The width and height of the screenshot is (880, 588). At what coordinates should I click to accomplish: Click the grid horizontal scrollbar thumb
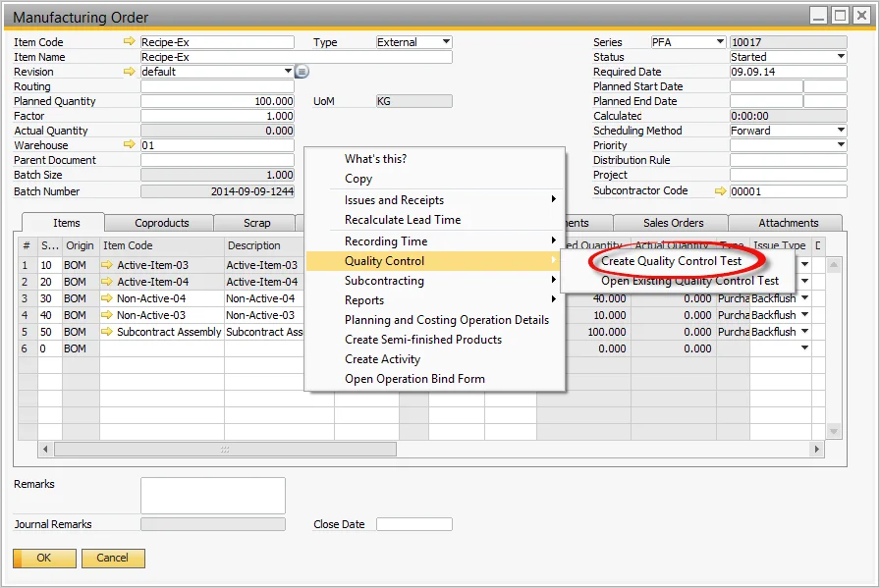[x=225, y=449]
